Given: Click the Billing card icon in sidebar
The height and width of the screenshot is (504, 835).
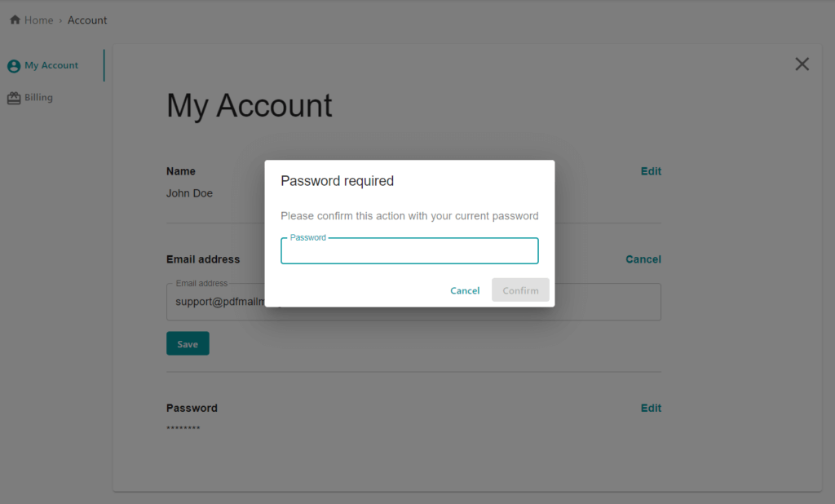Looking at the screenshot, I should (14, 98).
